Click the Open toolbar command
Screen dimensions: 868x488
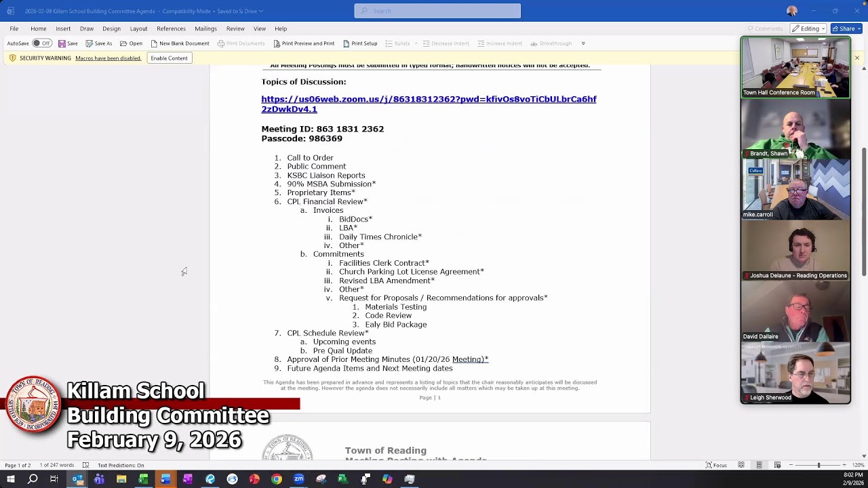(132, 43)
